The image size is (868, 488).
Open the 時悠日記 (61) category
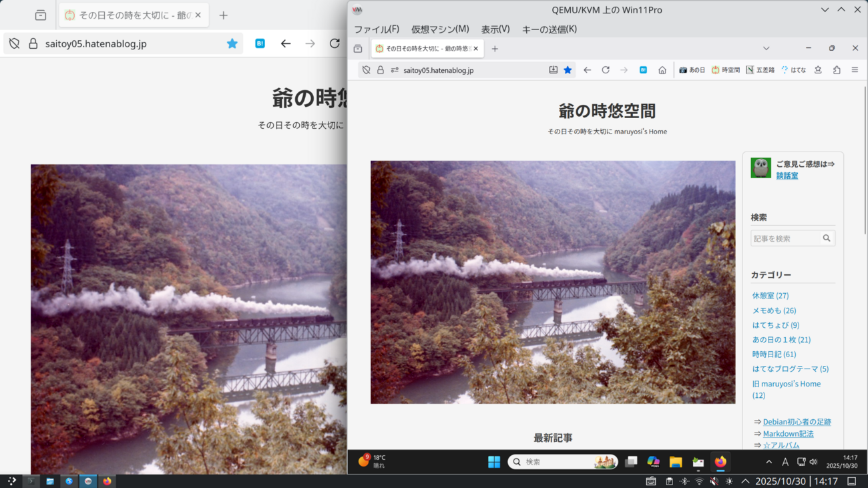pos(775,354)
